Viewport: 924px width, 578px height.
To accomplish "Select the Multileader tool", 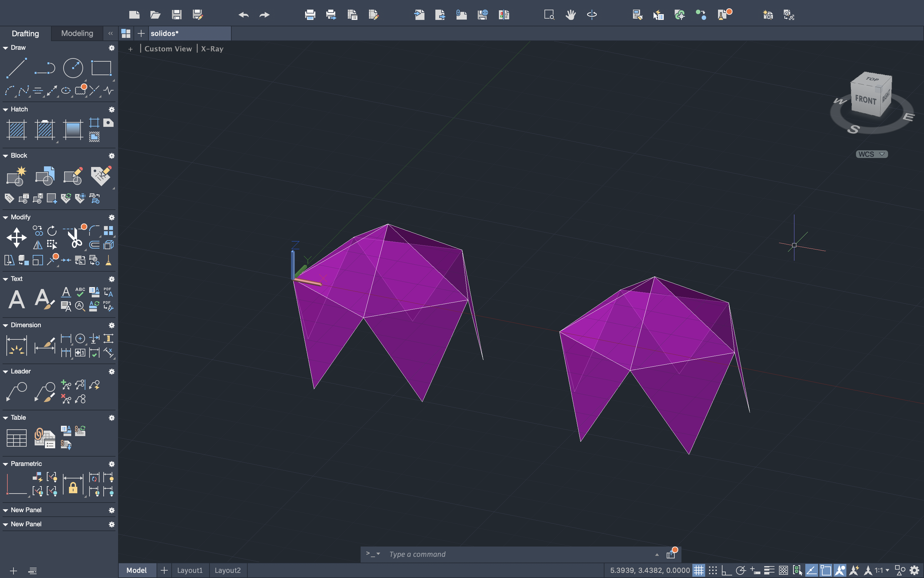I will pos(17,392).
